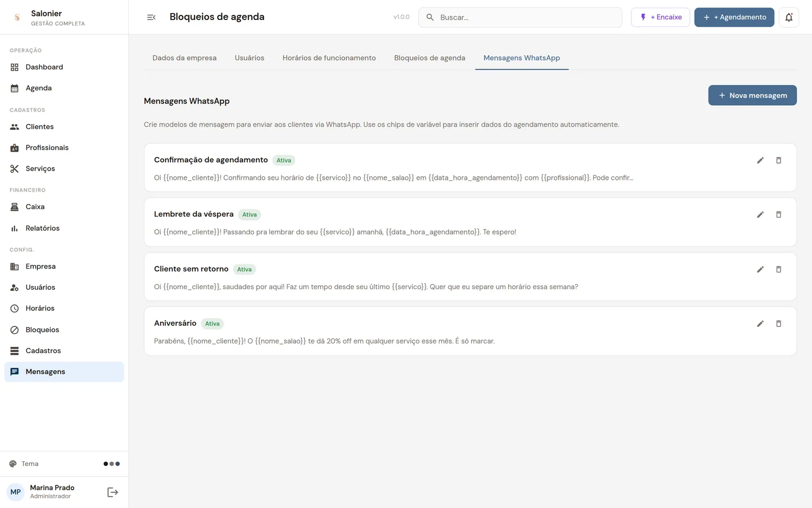
Task: Focus the Buscar search field
Action: (520, 17)
